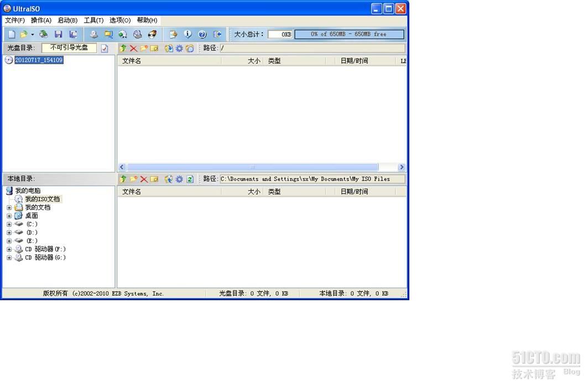Click the Save floppy disk icon
588x387 pixels.
[x=59, y=34]
